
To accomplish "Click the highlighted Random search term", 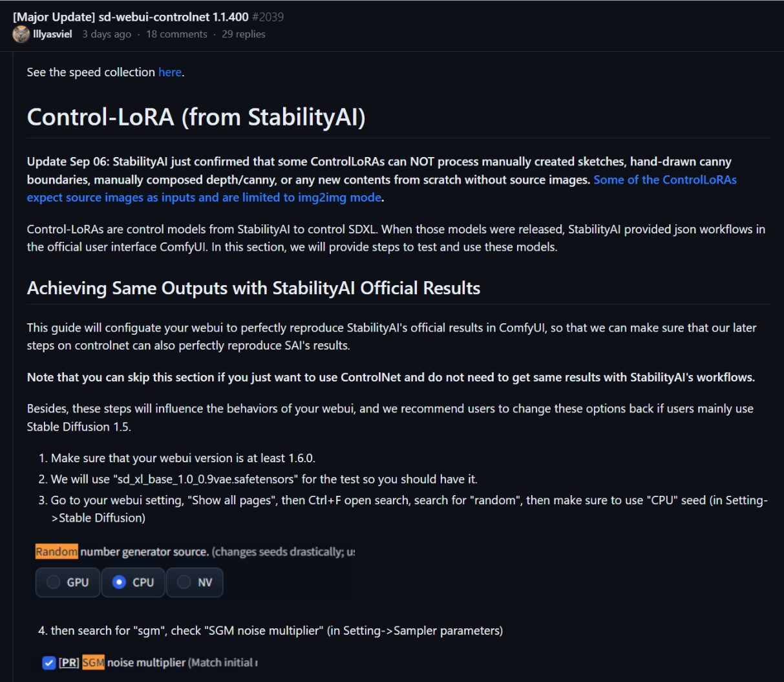I will coord(56,551).
